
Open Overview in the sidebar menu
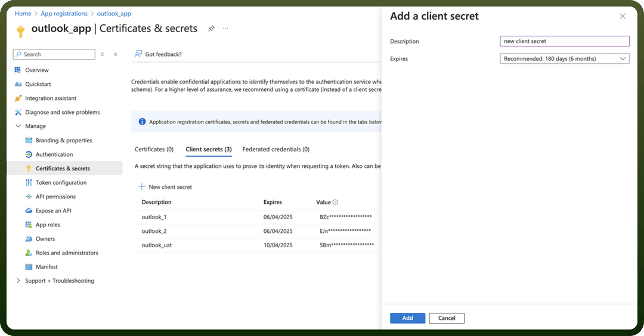click(36, 70)
